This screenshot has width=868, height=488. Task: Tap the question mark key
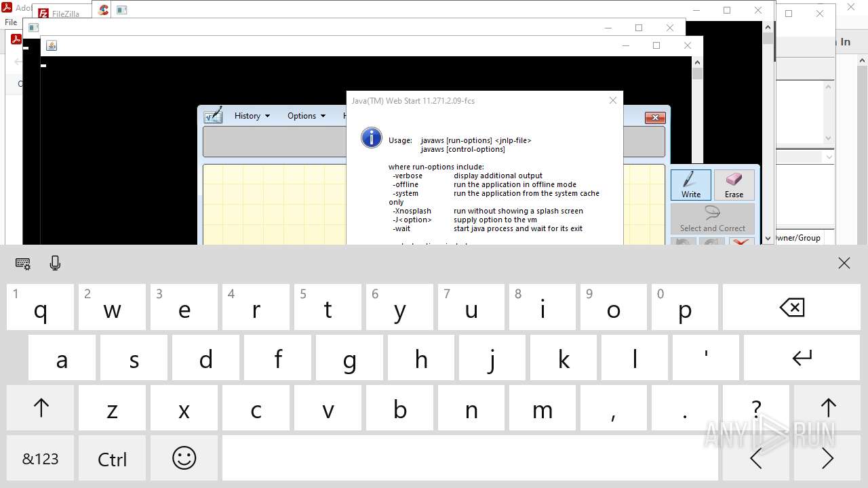(756, 408)
